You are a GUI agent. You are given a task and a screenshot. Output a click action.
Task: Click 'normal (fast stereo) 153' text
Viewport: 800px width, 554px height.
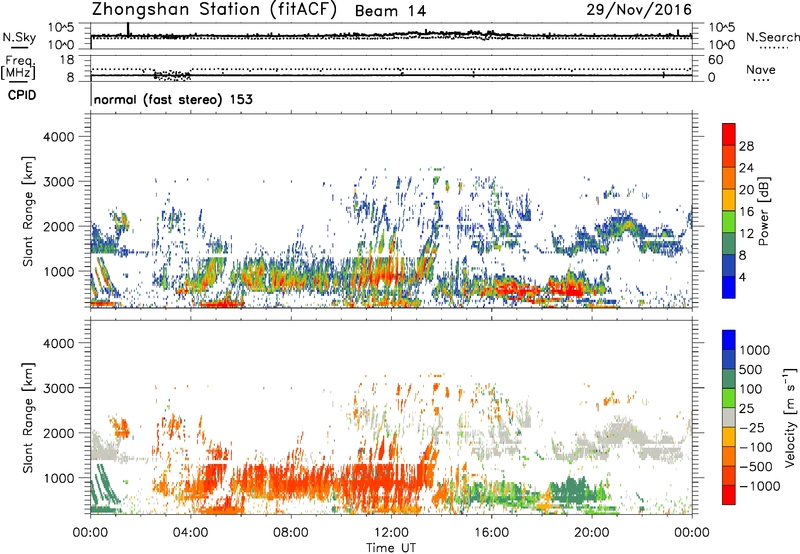tap(173, 99)
